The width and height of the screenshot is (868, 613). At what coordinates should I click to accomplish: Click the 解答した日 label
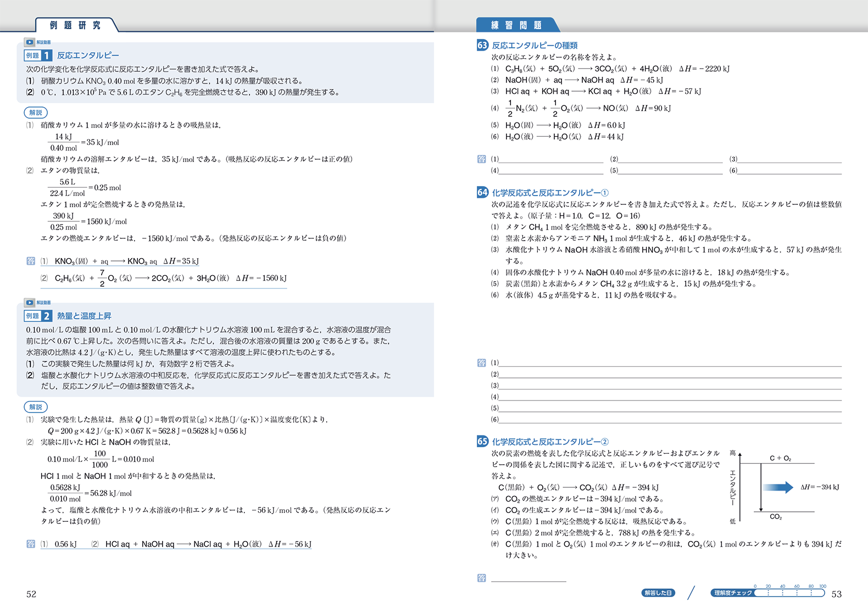(658, 593)
